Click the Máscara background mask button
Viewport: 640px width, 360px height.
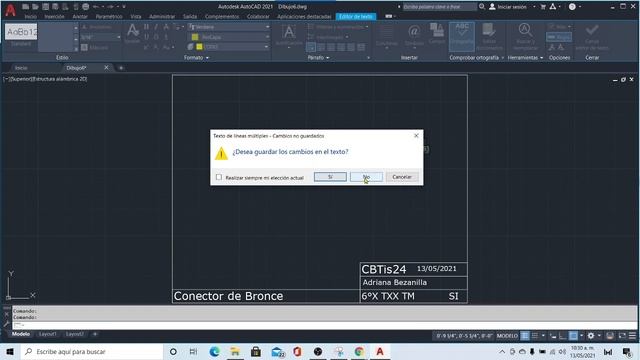[x=94, y=47]
